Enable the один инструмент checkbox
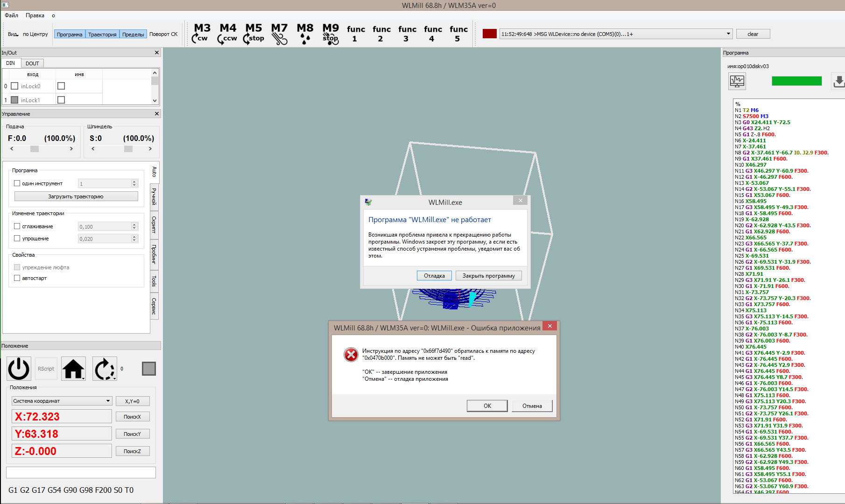The image size is (845, 504). [17, 183]
